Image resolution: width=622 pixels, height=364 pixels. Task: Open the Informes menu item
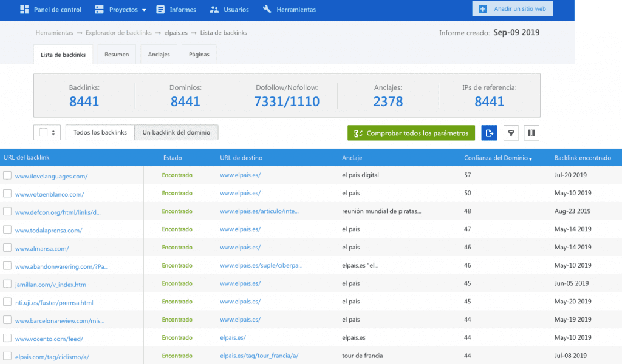coord(176,10)
